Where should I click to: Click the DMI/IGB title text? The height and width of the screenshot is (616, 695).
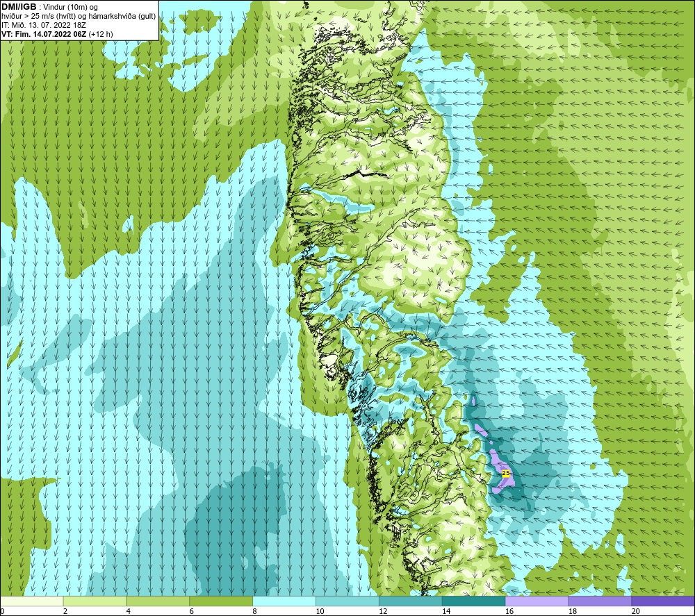[19, 7]
